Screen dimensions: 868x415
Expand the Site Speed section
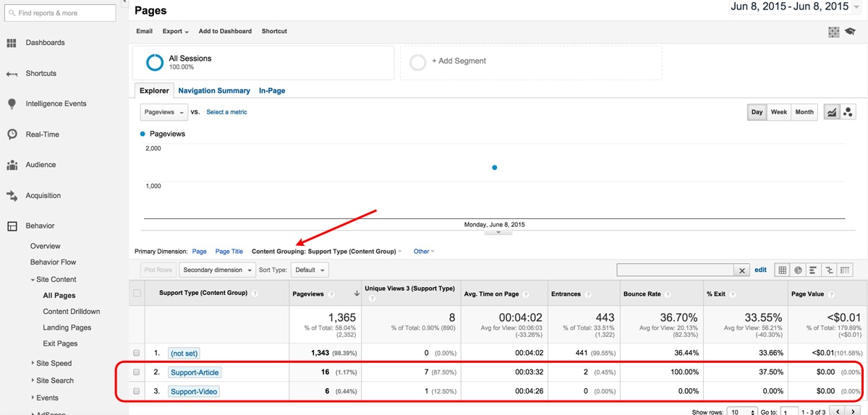[54, 364]
